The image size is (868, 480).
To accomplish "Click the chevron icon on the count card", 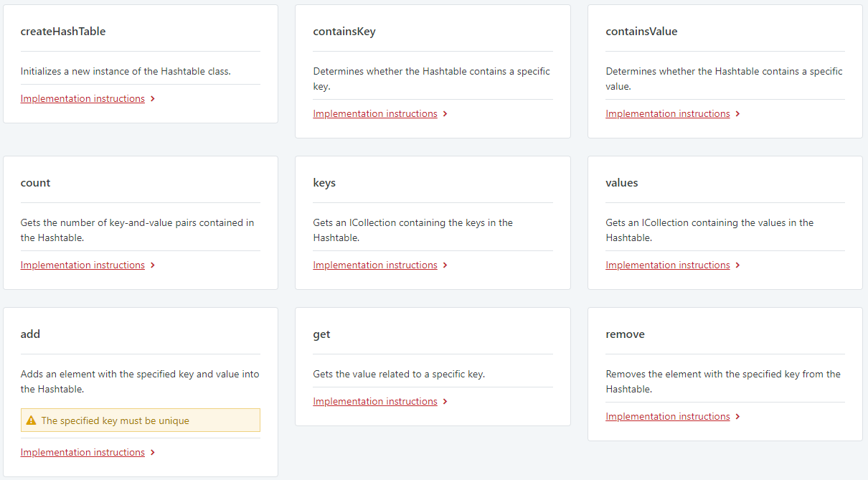I will [x=152, y=265].
